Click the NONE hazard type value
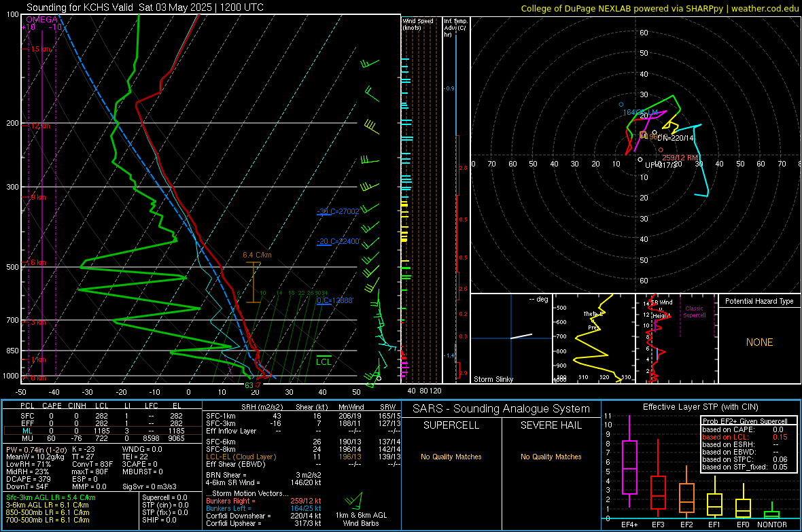Viewport: 802px width, 532px height. coord(760,342)
